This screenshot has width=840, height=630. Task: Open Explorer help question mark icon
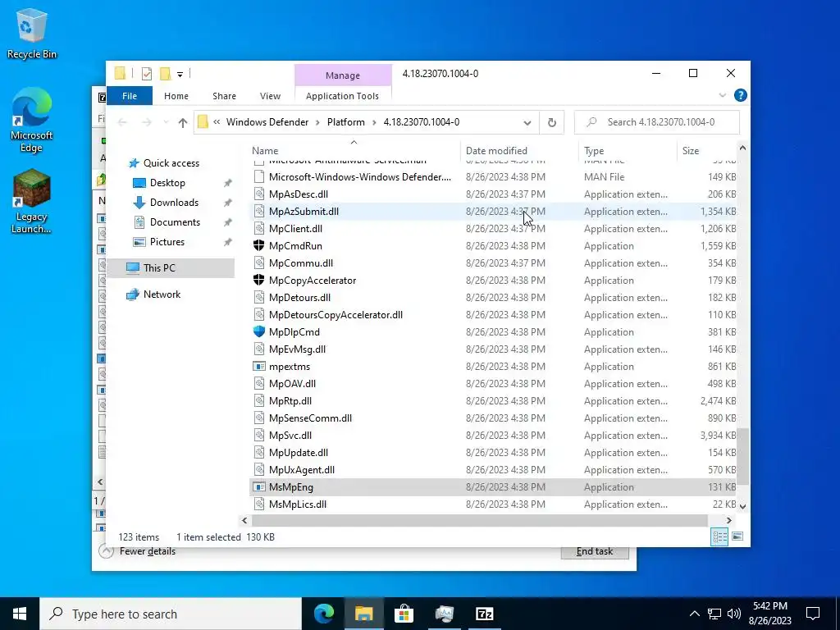click(741, 95)
